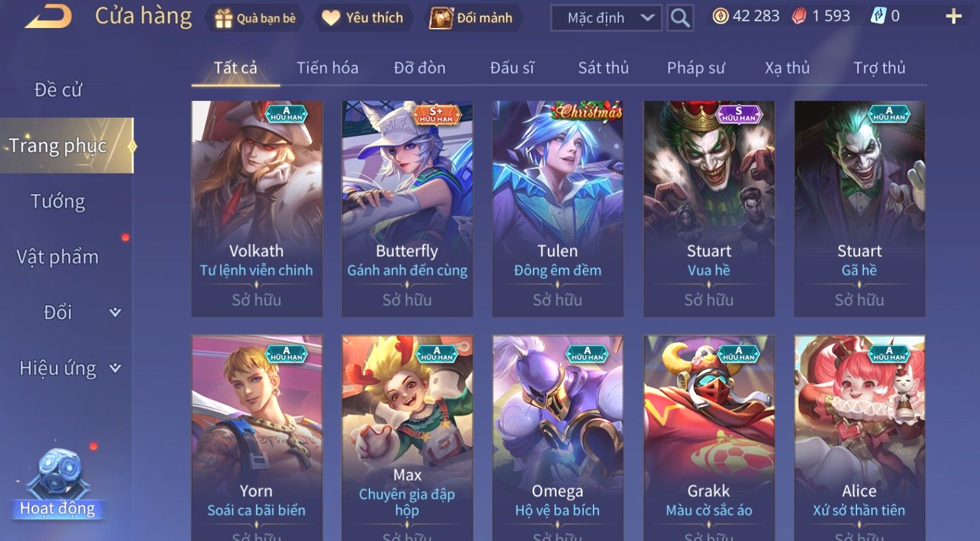
Task: Open Đổi mảnh chest icon
Action: coord(441,18)
